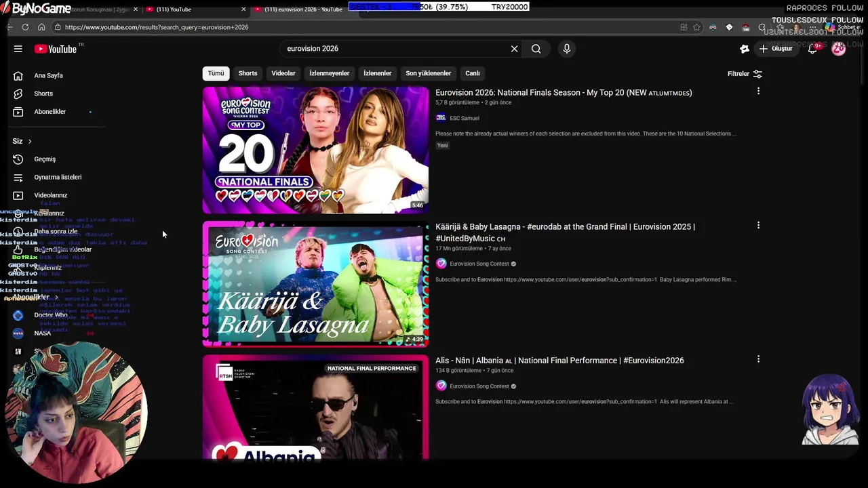Open title Alis - Nân Albania performance
The height and width of the screenshot is (488, 868).
[x=559, y=361]
